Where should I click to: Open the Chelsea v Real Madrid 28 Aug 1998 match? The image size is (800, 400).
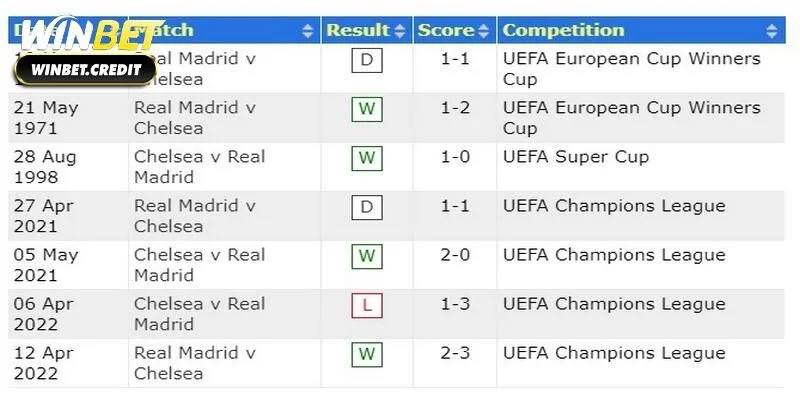coord(199,167)
